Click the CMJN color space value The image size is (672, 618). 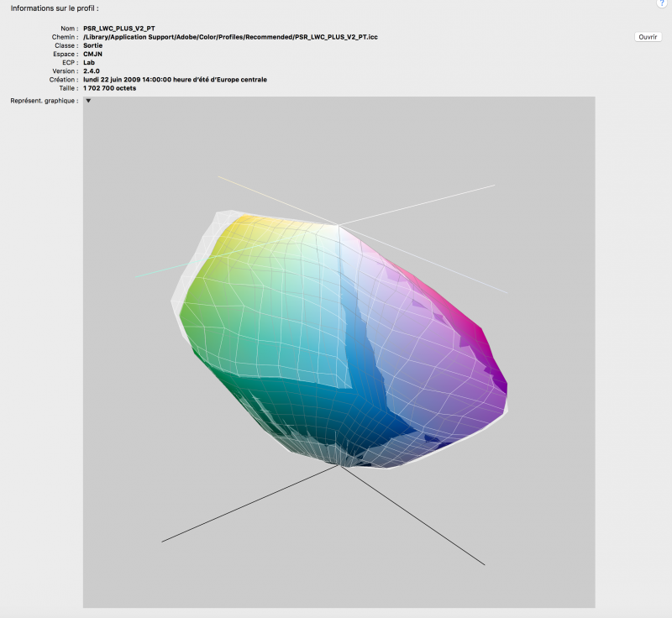[x=92, y=54]
